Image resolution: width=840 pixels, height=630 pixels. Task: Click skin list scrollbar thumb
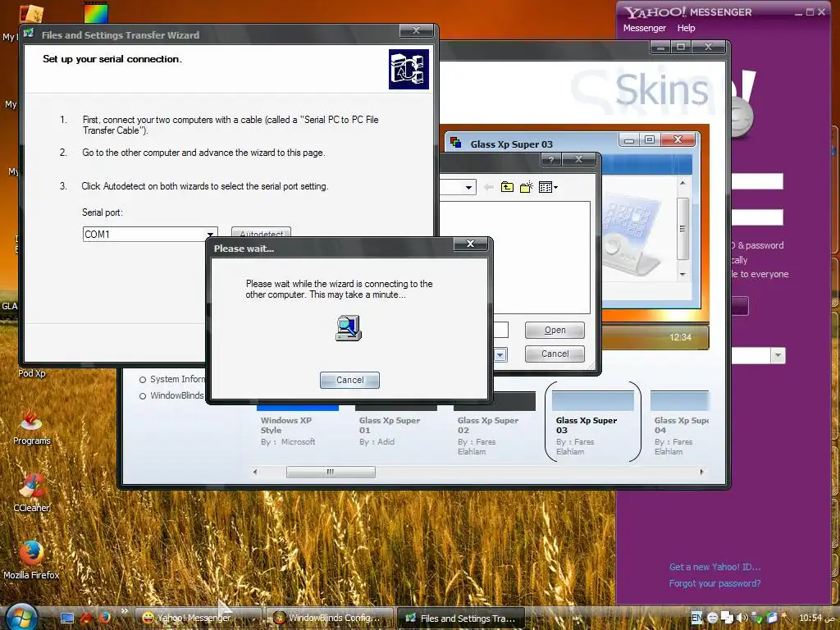[331, 472]
